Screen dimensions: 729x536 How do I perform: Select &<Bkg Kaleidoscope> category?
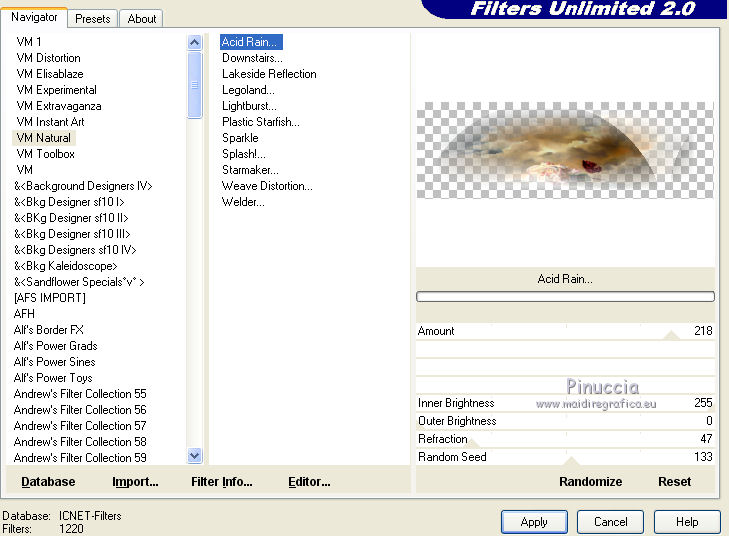(x=65, y=266)
